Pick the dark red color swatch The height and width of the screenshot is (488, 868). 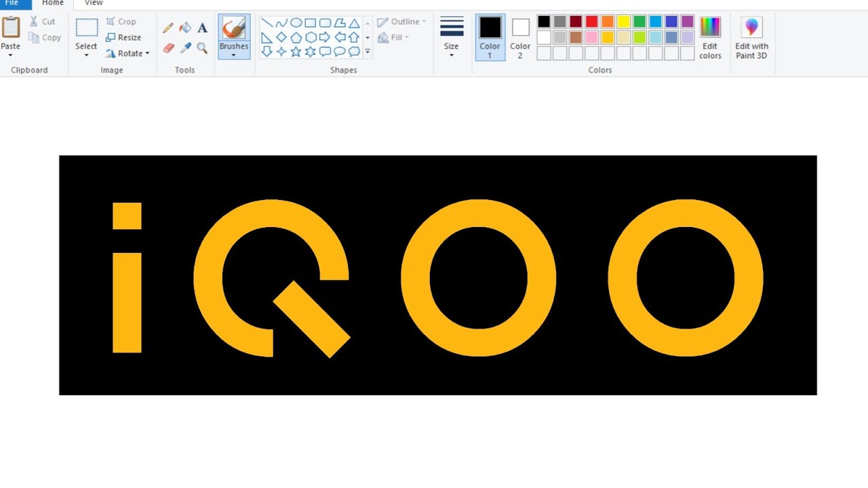[576, 22]
